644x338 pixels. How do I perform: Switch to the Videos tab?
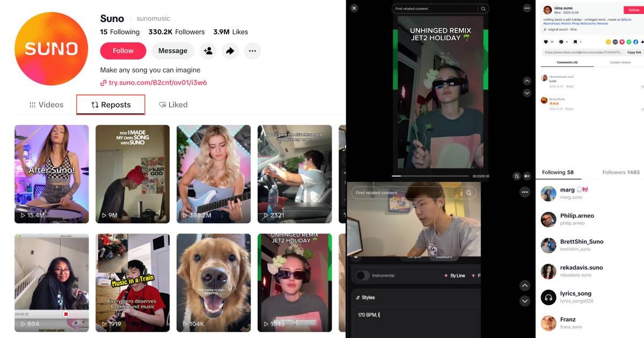(x=46, y=105)
